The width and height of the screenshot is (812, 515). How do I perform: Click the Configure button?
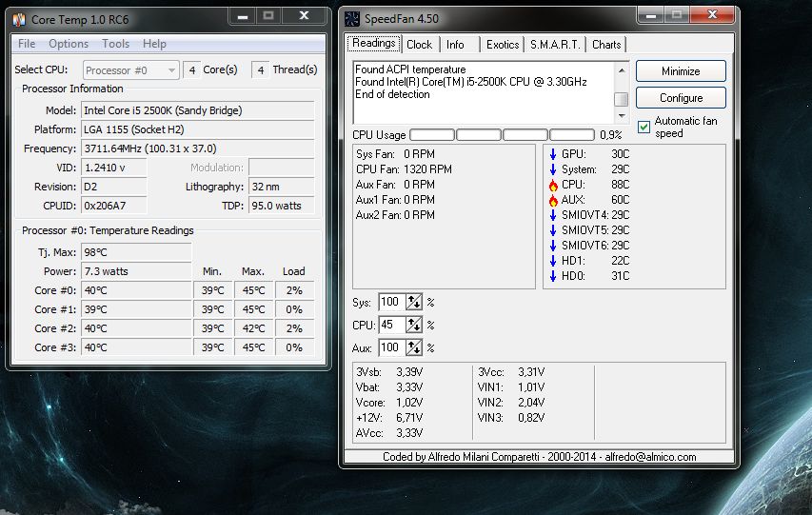[681, 98]
